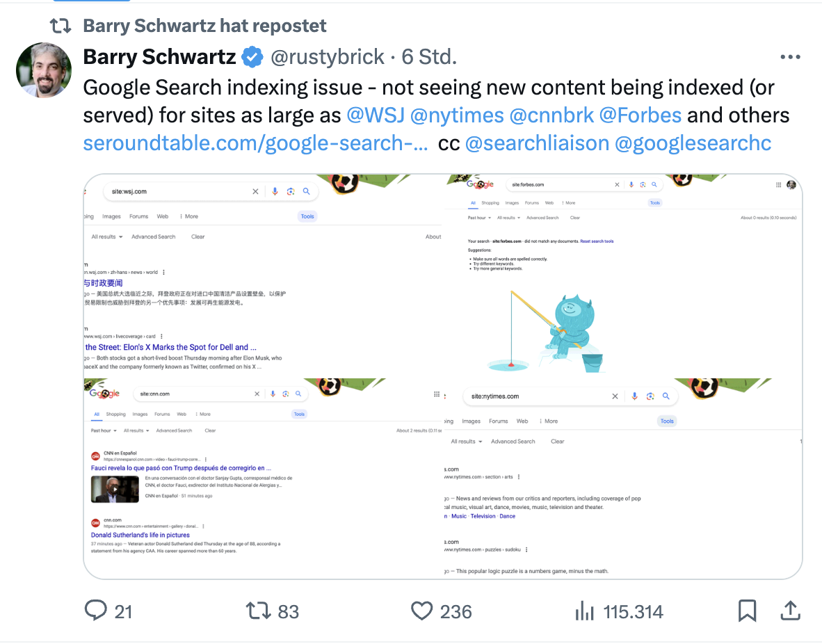822x644 pixels.
Task: Click the Google apps grid icon in the Forbes screenshot
Action: 777,184
